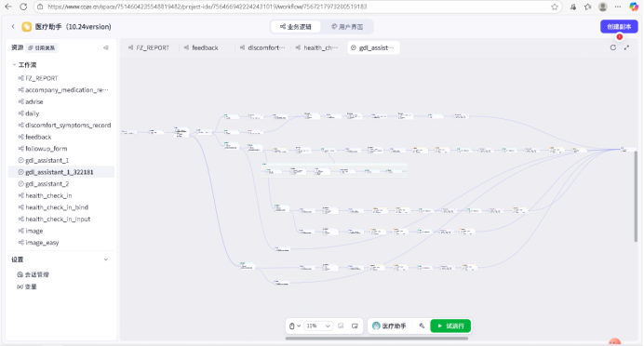Click the 引用关系 button in resources panel

(42, 48)
